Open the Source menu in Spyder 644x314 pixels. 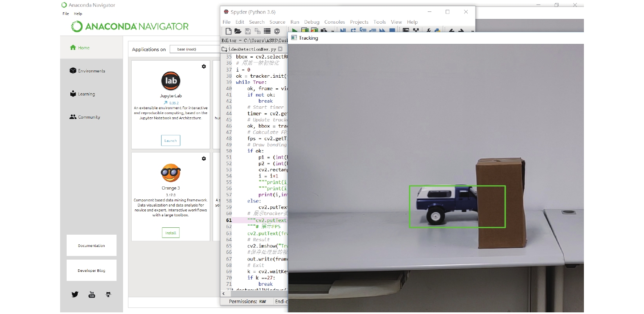click(277, 22)
